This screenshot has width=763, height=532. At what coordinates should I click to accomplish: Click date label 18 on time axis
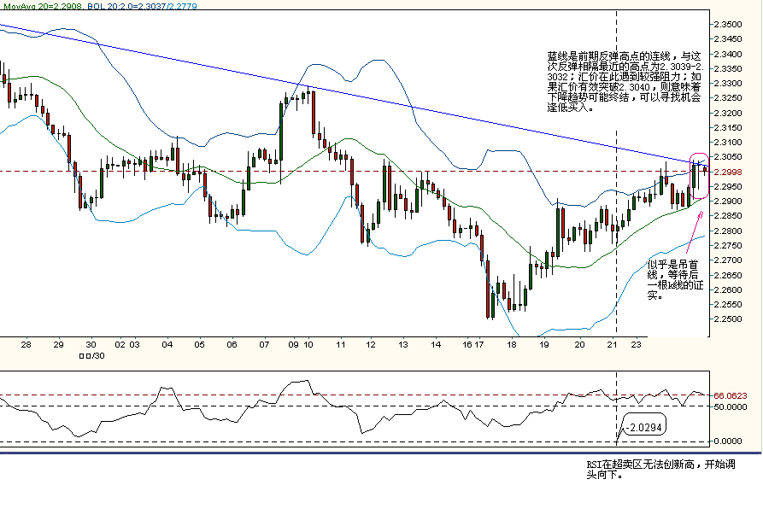coord(511,345)
